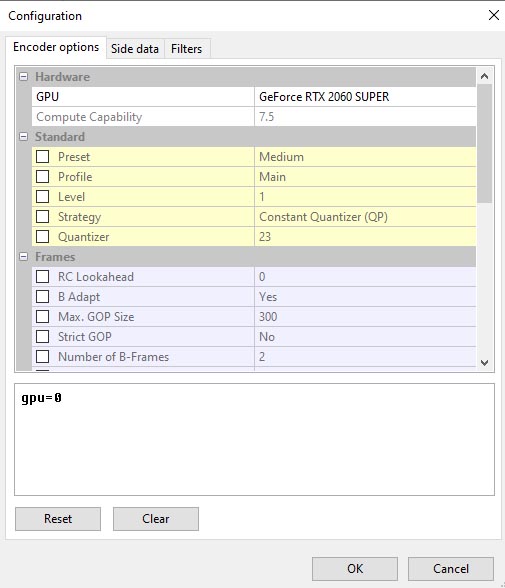Click the Number of B-Frames value 2
This screenshot has height=588, width=505.
point(365,357)
